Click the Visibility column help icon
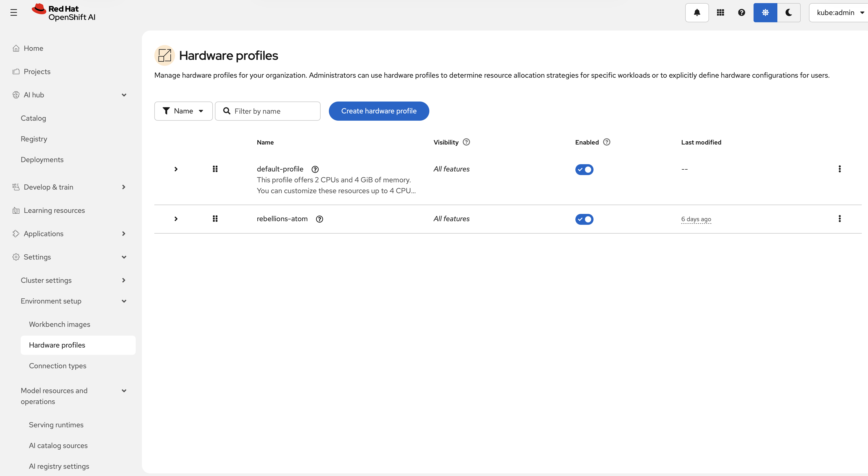The width and height of the screenshot is (868, 476). 466,142
